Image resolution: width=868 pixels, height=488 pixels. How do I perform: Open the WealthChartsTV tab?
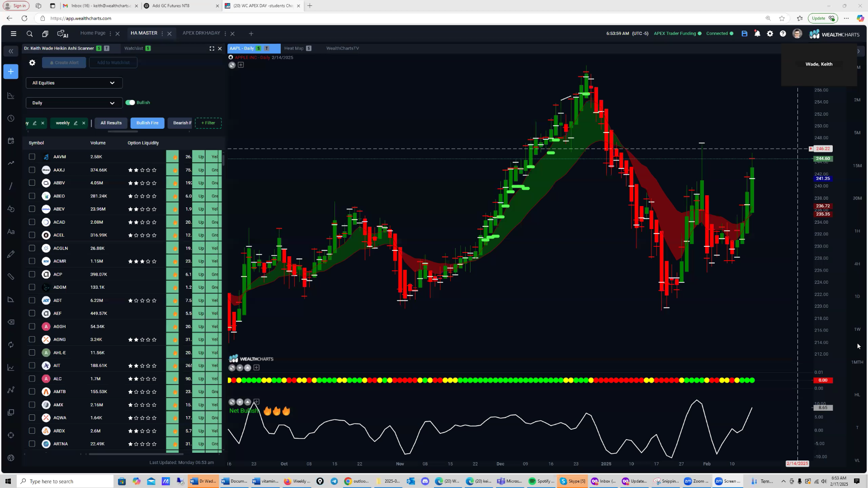(343, 48)
